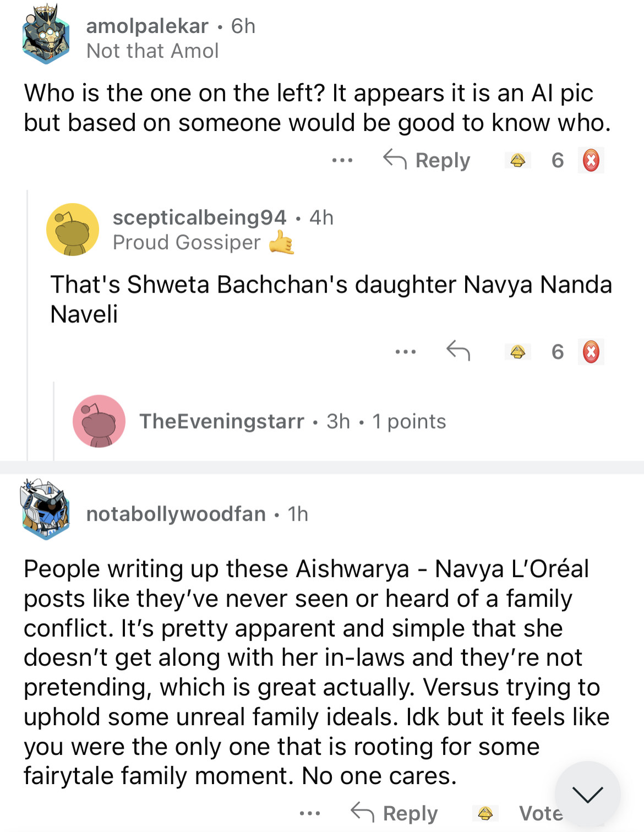Visit amolpalekar username link
Image resolution: width=644 pixels, height=832 pixels.
coord(147,26)
